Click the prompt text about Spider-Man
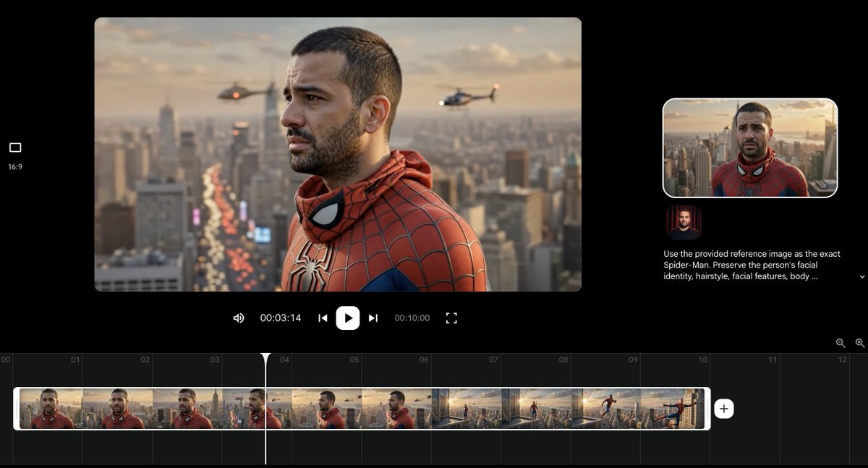Image resolution: width=868 pixels, height=468 pixels. pos(752,265)
